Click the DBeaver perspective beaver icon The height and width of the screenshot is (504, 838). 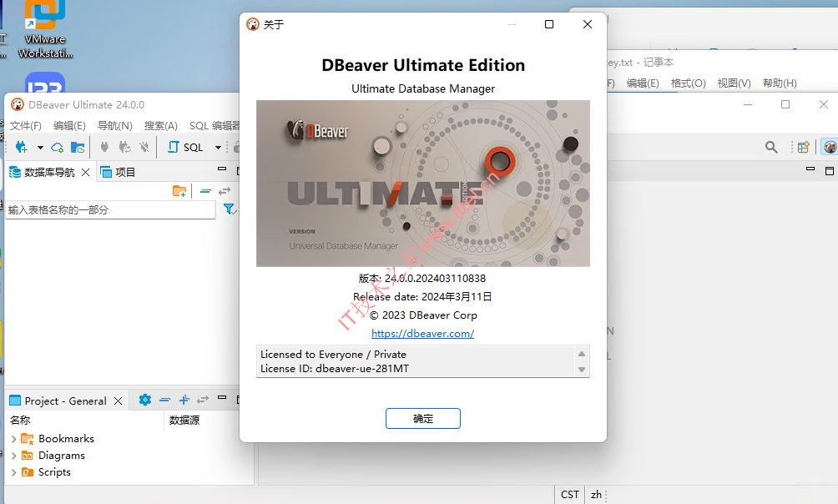pos(830,147)
